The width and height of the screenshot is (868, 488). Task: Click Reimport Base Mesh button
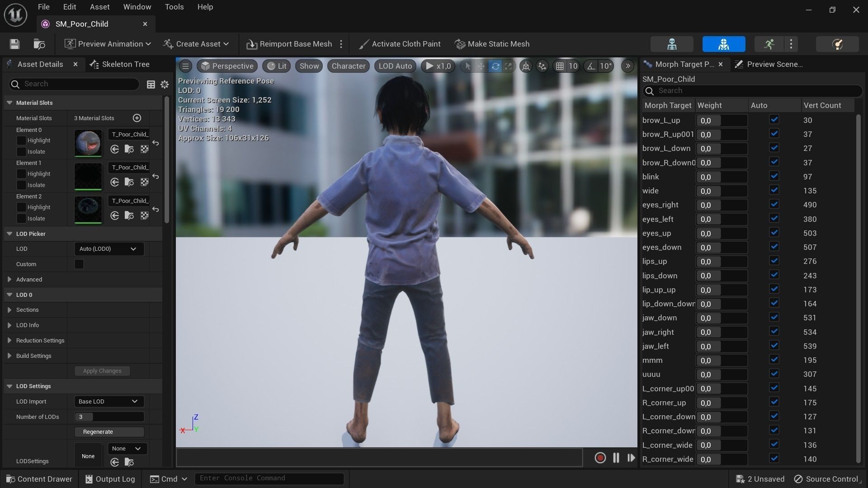(289, 44)
